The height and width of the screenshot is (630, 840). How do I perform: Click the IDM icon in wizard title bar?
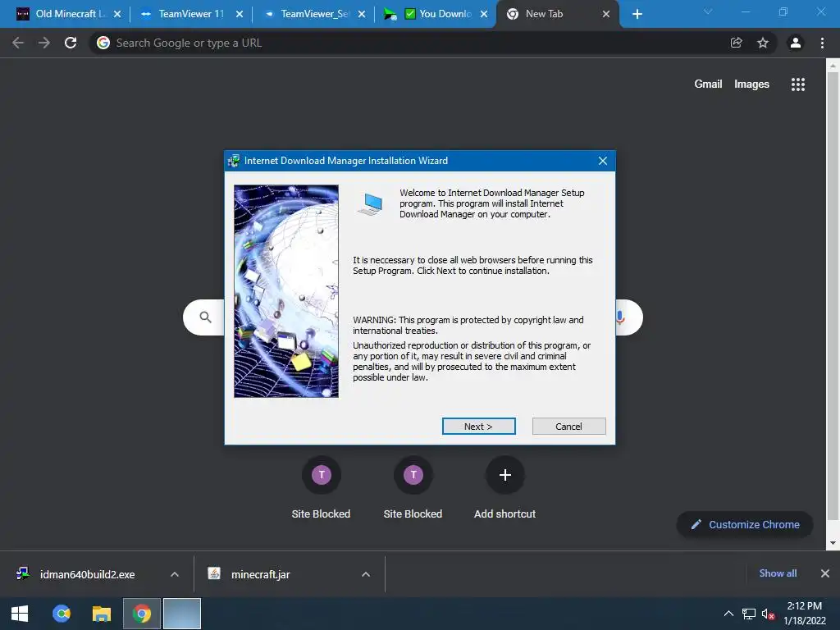click(x=234, y=161)
